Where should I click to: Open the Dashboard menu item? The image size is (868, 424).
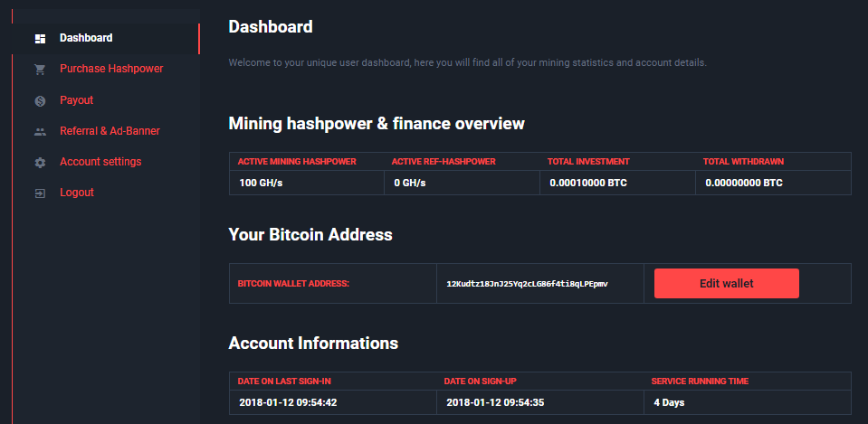[x=86, y=38]
